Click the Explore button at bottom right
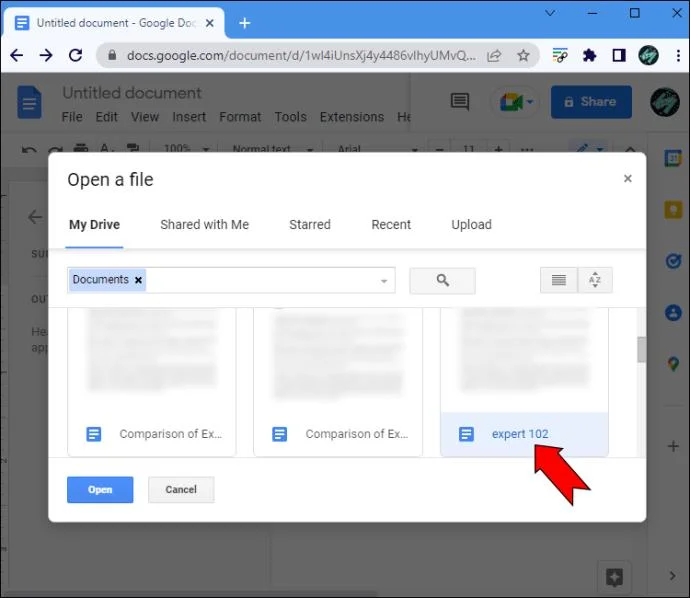The image size is (690, 598). tap(614, 576)
